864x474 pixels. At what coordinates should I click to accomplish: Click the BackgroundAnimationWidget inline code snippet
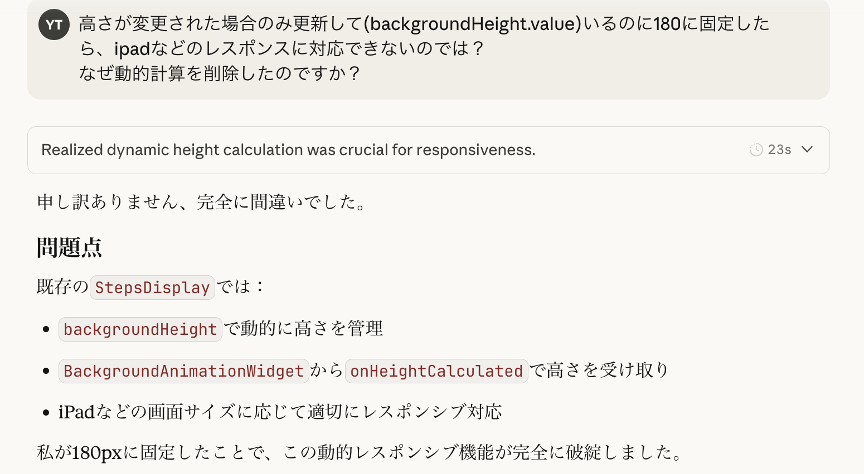click(x=183, y=371)
